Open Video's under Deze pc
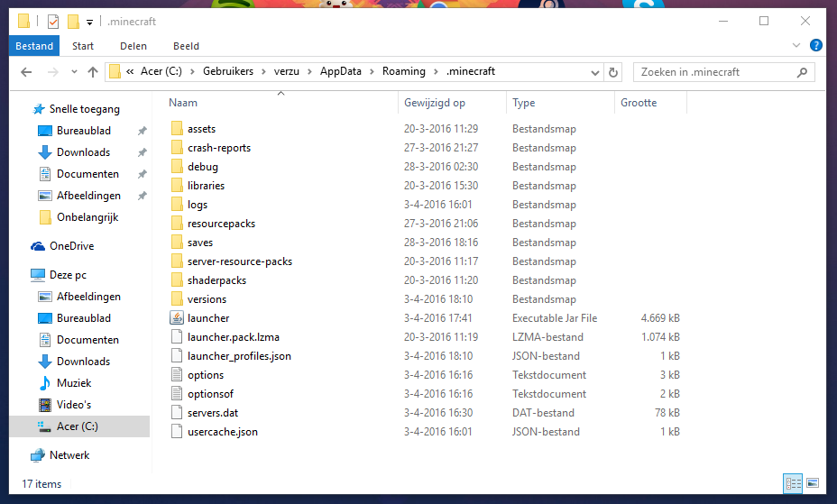837x504 pixels. [x=74, y=405]
